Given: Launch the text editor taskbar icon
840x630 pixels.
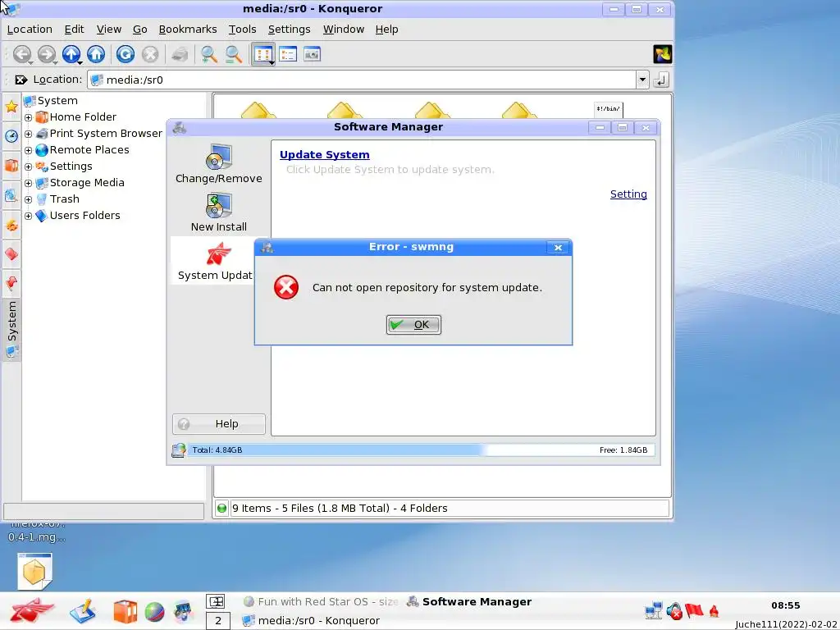Looking at the screenshot, I should pyautogui.click(x=83, y=611).
